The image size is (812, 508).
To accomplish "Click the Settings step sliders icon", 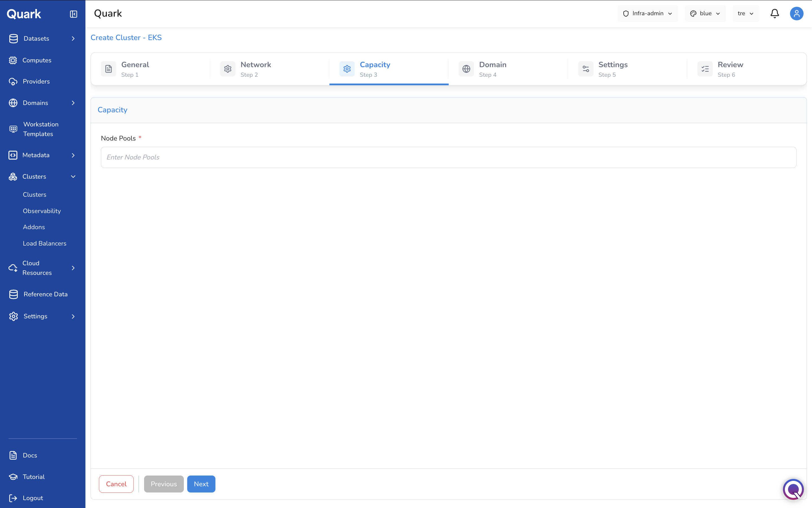I will (x=586, y=69).
